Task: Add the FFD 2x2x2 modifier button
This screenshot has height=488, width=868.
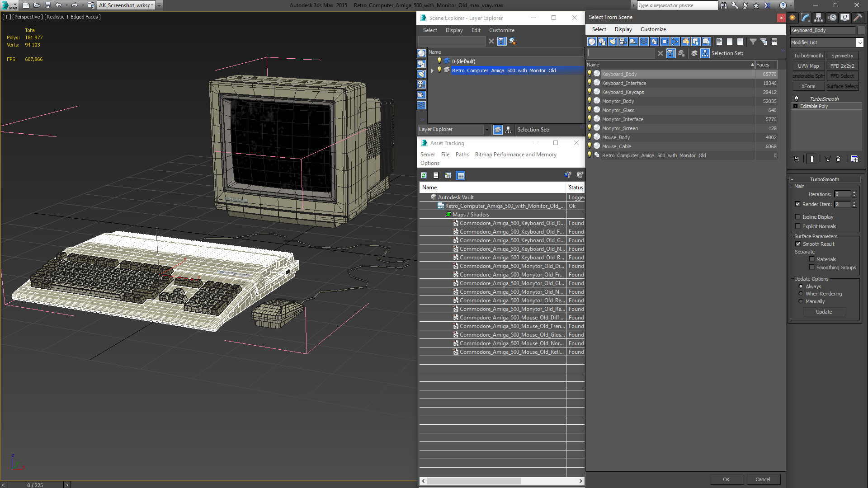Action: (x=842, y=66)
